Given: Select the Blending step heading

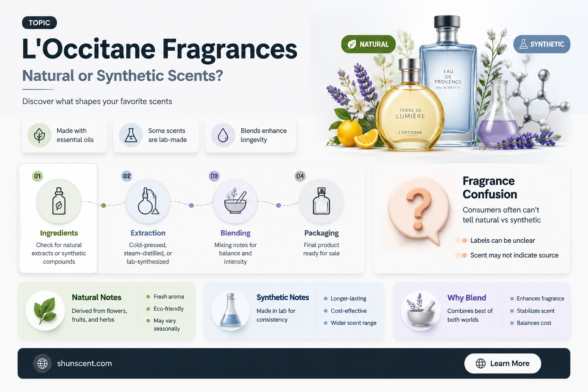Looking at the screenshot, I should (x=235, y=233).
